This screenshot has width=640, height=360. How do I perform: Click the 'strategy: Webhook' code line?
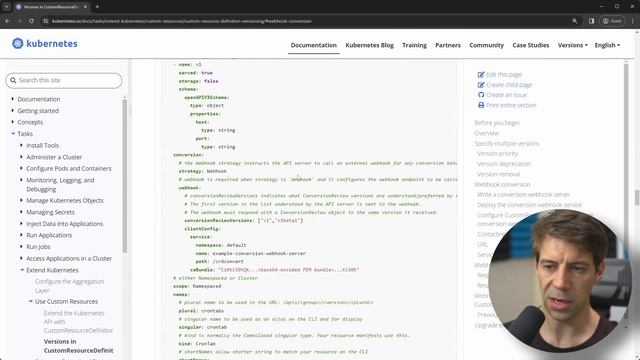coord(202,171)
